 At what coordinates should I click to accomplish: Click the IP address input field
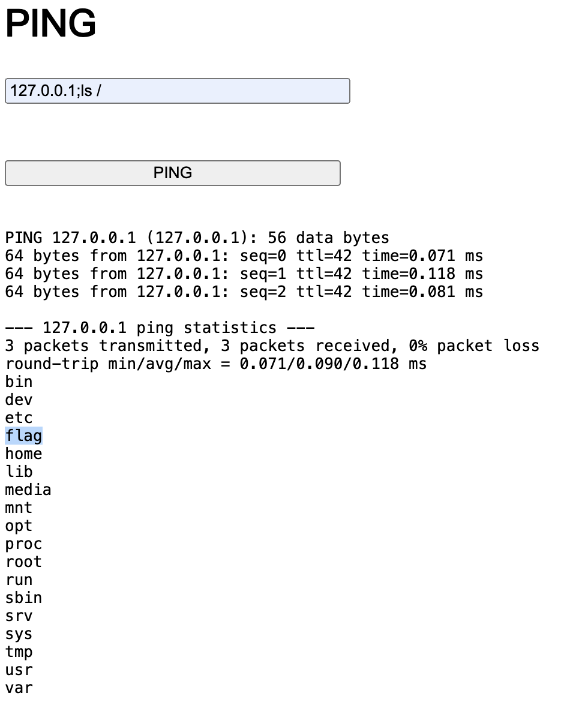[x=177, y=91]
